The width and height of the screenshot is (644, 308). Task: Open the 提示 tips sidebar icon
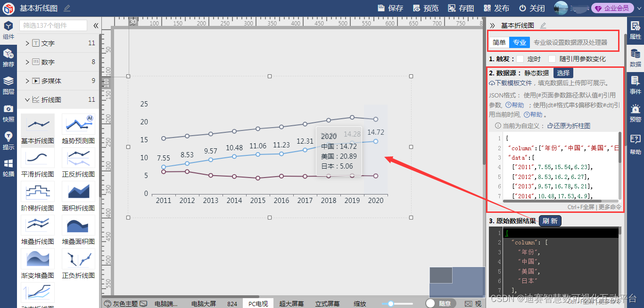pyautogui.click(x=8, y=141)
